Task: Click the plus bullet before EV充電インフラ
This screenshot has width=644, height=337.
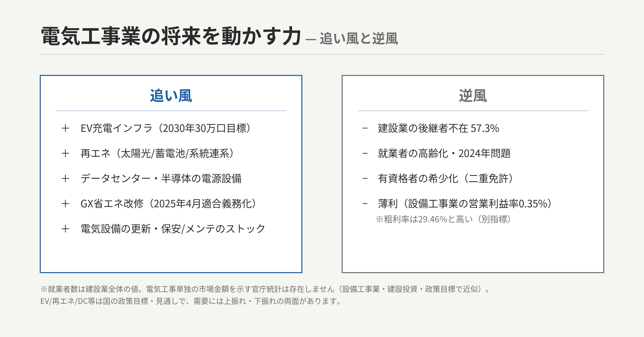Action: [65, 128]
